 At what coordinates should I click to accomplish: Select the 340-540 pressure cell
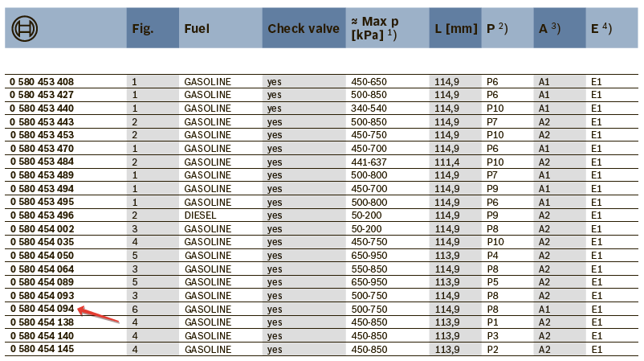tap(369, 109)
